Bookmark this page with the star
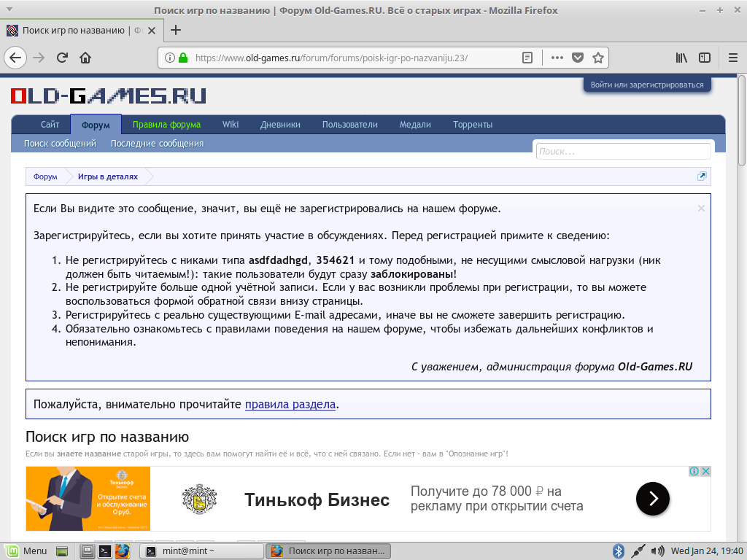Viewport: 747px width, 560px height. pyautogui.click(x=597, y=57)
